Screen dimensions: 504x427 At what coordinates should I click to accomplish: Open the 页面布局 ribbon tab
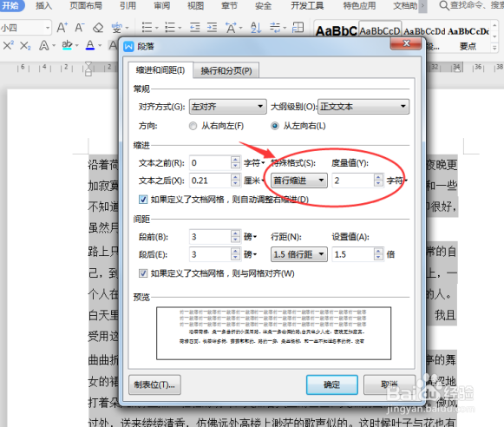point(86,5)
